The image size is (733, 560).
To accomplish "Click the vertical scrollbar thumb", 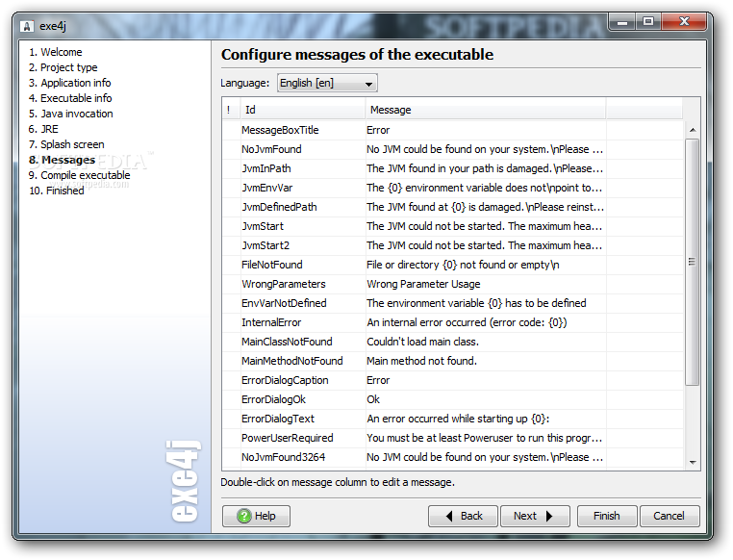I will pos(693,262).
